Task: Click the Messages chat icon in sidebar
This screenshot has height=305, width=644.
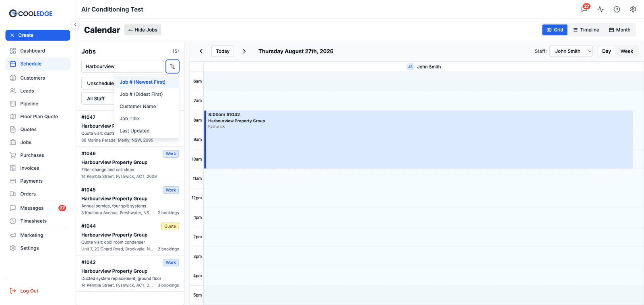Action: [13, 208]
